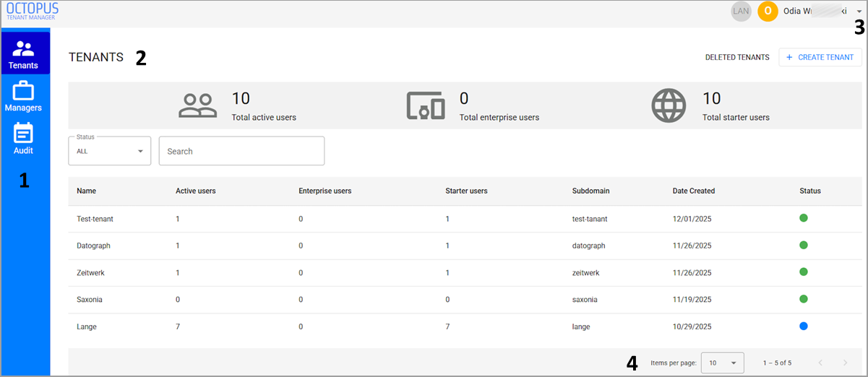Click the enterprise users devices icon
Image resolution: width=868 pixels, height=377 pixels.
pos(426,106)
